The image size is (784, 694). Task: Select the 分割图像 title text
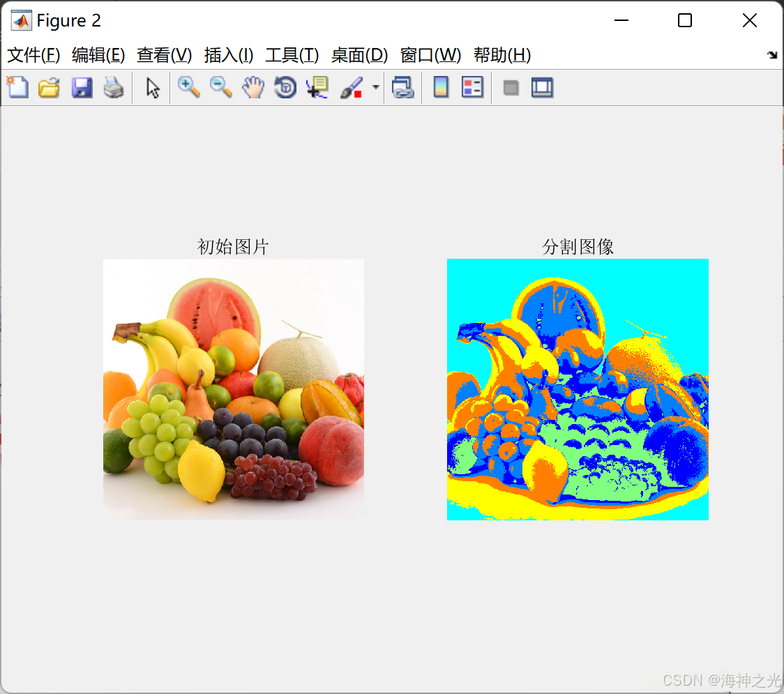coord(578,246)
